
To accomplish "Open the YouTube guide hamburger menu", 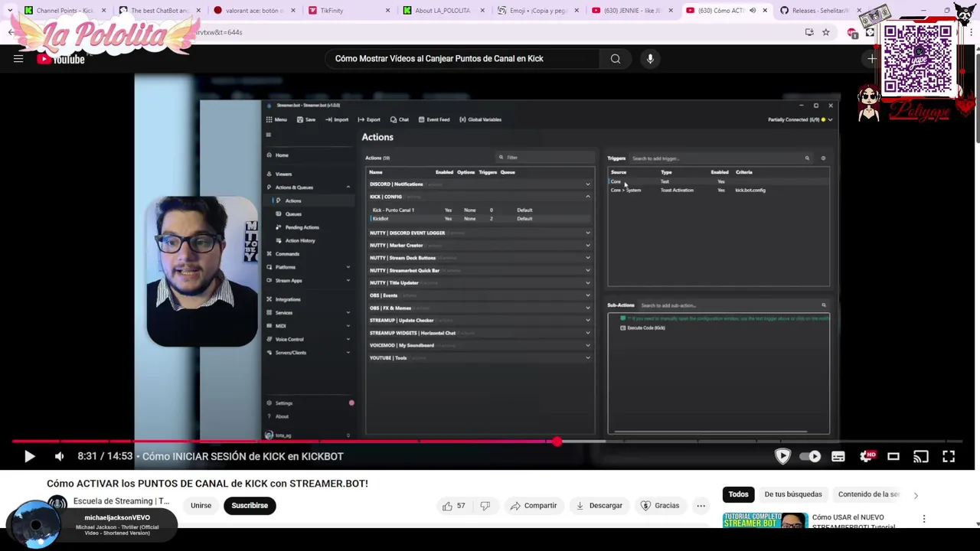I will click(18, 59).
